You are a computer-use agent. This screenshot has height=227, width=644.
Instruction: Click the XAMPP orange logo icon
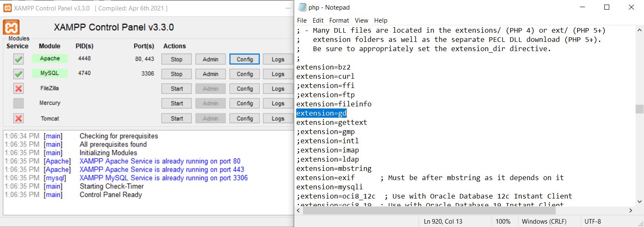[11, 27]
